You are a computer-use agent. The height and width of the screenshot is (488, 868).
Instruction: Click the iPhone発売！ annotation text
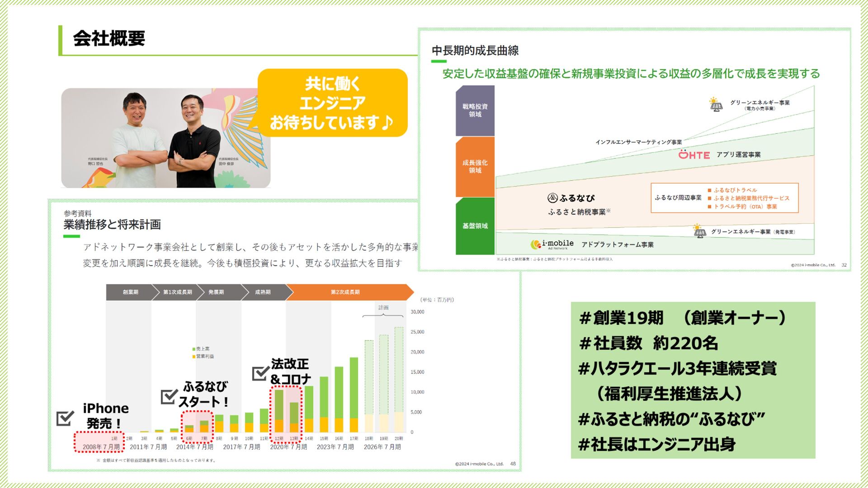pos(106,416)
